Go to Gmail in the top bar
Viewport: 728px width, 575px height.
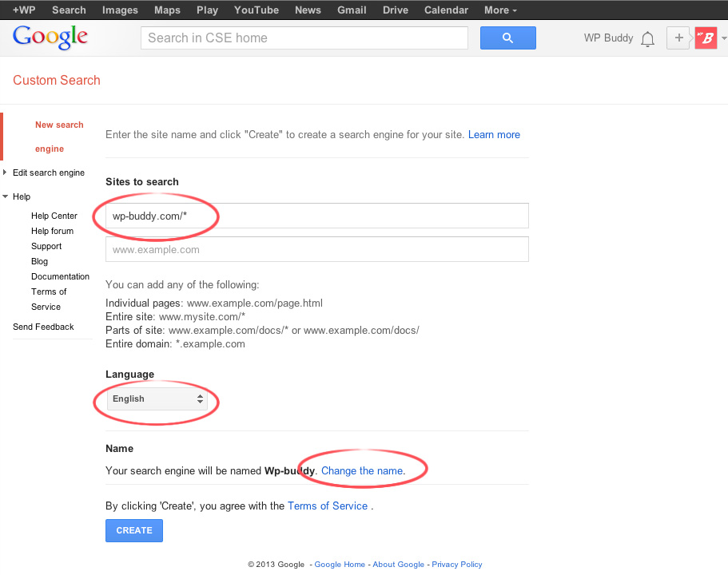(352, 10)
